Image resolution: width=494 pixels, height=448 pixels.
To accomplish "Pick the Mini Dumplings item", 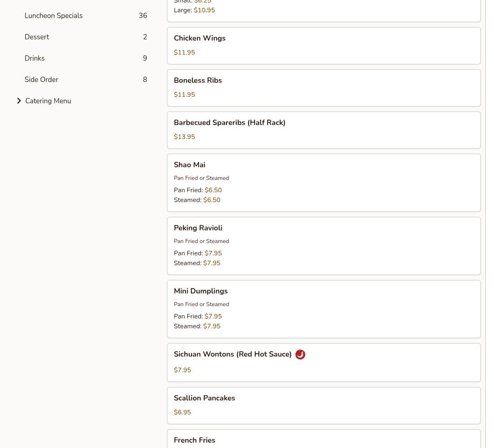I will 200,291.
